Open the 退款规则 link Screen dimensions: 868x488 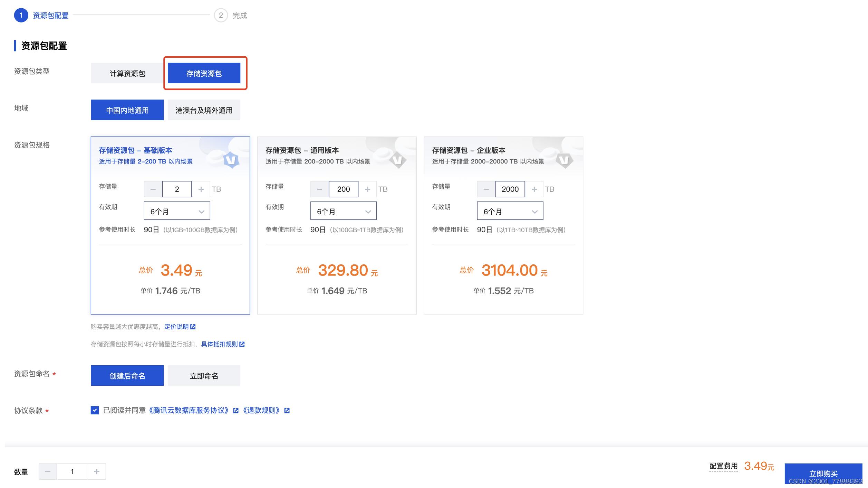tap(261, 410)
